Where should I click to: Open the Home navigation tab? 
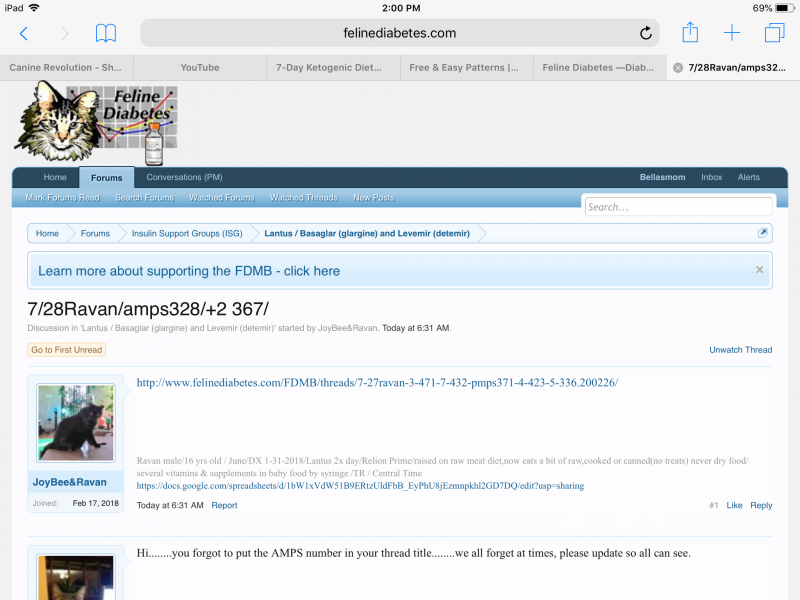pos(55,177)
